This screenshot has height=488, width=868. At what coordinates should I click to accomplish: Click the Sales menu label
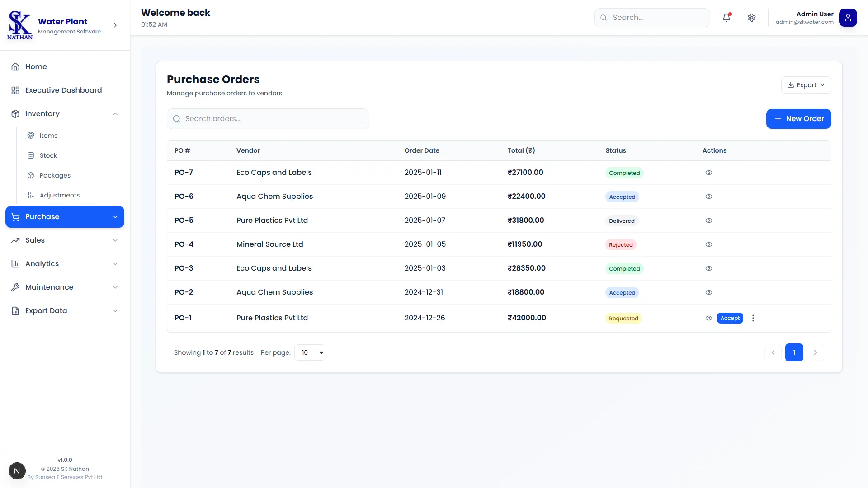pos(35,240)
